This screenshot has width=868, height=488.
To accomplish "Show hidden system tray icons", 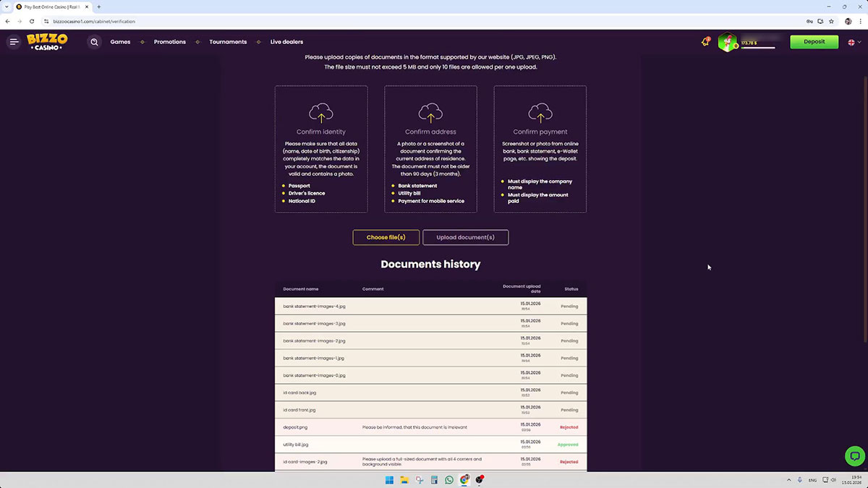I will click(788, 480).
